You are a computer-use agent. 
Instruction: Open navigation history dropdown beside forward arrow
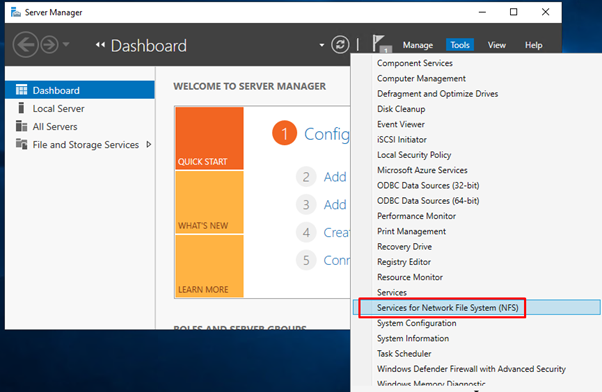click(x=66, y=45)
